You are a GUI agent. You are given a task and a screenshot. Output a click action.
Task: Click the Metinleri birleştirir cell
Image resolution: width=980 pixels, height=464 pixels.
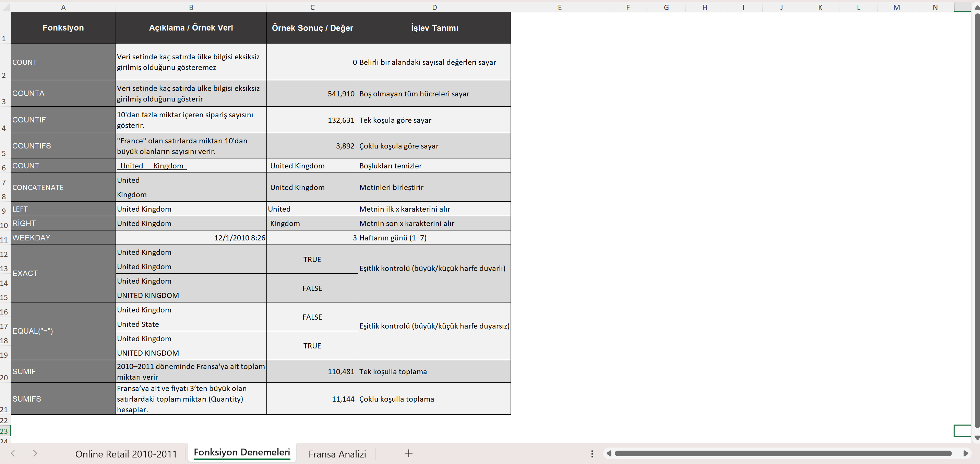(434, 187)
